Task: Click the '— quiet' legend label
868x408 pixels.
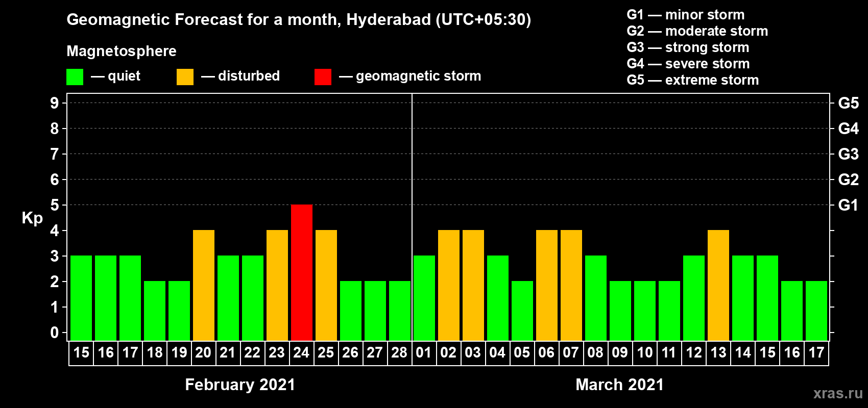Action: point(116,76)
